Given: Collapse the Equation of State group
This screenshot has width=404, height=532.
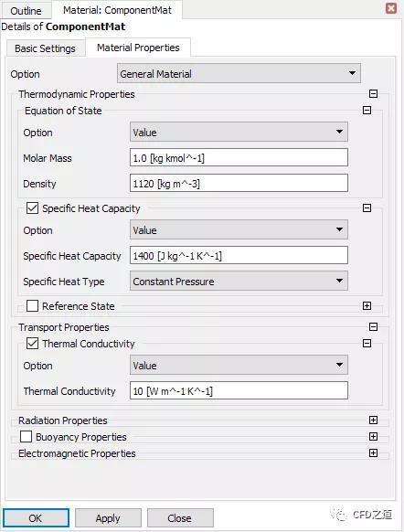Looking at the screenshot, I should click(367, 110).
